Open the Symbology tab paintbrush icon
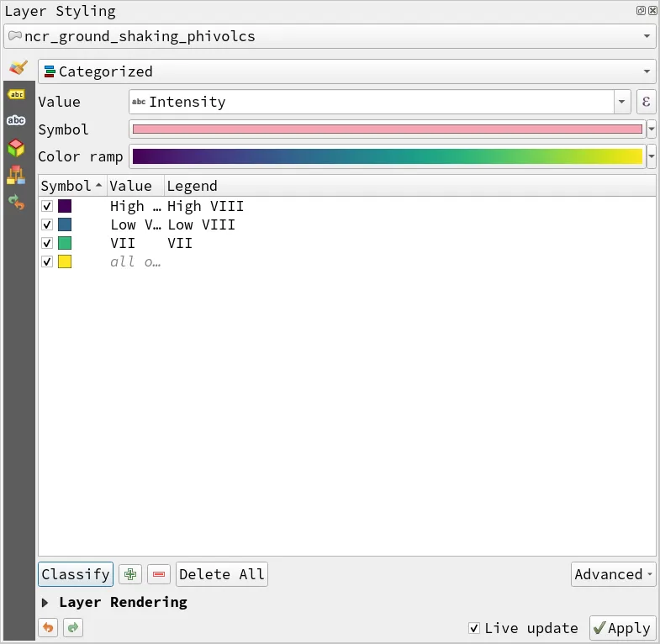Image resolution: width=660 pixels, height=644 pixels. (x=17, y=69)
